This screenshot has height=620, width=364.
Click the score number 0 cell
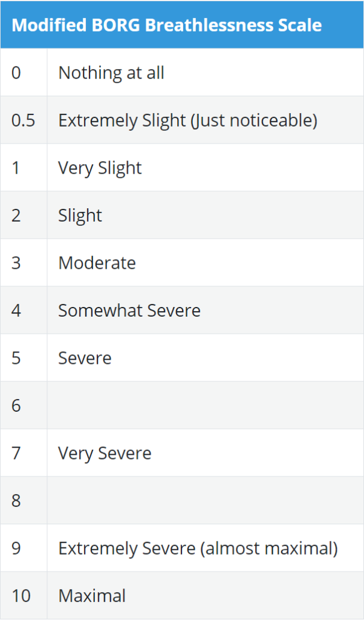[x=16, y=73]
